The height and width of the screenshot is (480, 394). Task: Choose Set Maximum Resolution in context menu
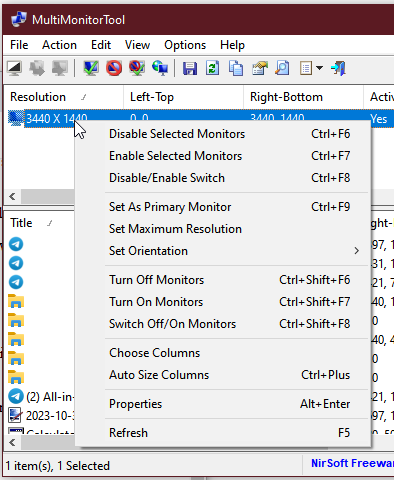pyautogui.click(x=223, y=229)
